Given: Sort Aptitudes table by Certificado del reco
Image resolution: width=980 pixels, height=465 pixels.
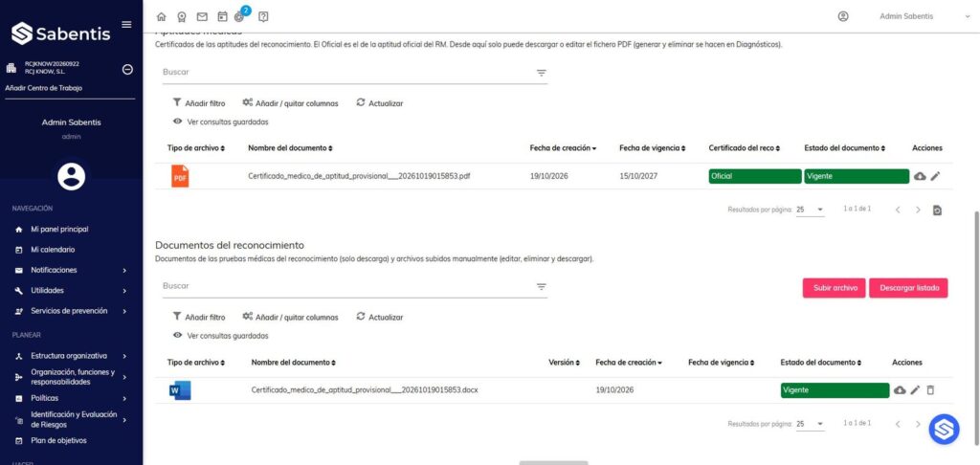Looking at the screenshot, I should pyautogui.click(x=745, y=148).
